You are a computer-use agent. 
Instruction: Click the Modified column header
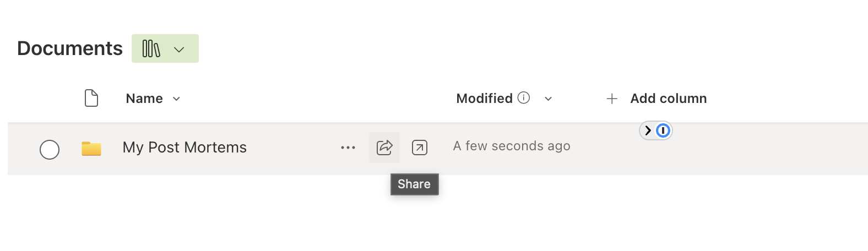coord(484,99)
